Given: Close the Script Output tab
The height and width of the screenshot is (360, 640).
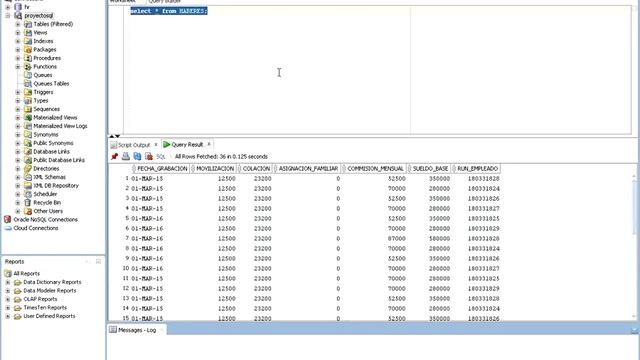Looking at the screenshot, I should (x=156, y=144).
